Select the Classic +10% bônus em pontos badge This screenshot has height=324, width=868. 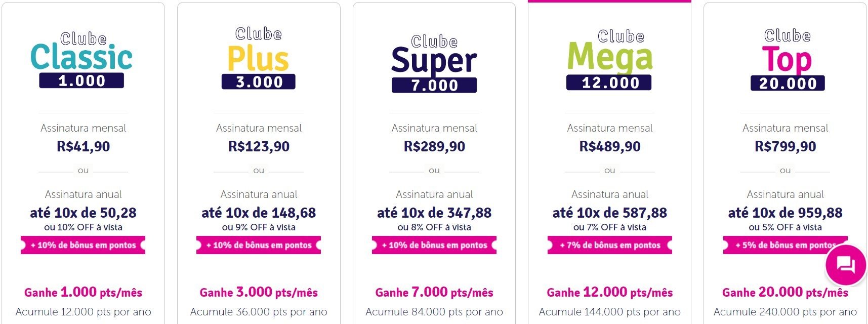click(83, 245)
